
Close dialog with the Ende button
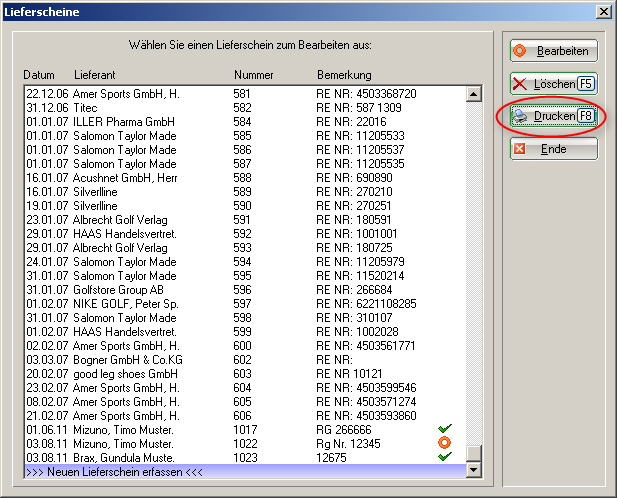tap(553, 149)
